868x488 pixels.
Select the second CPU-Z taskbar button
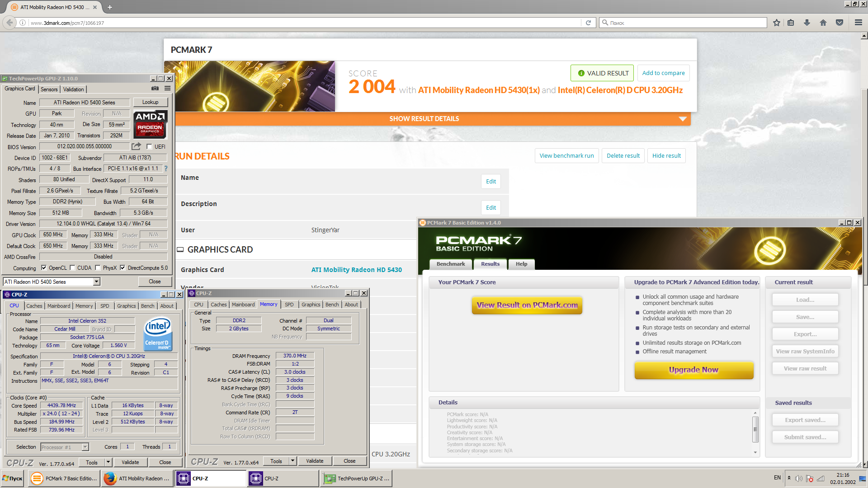283,479
